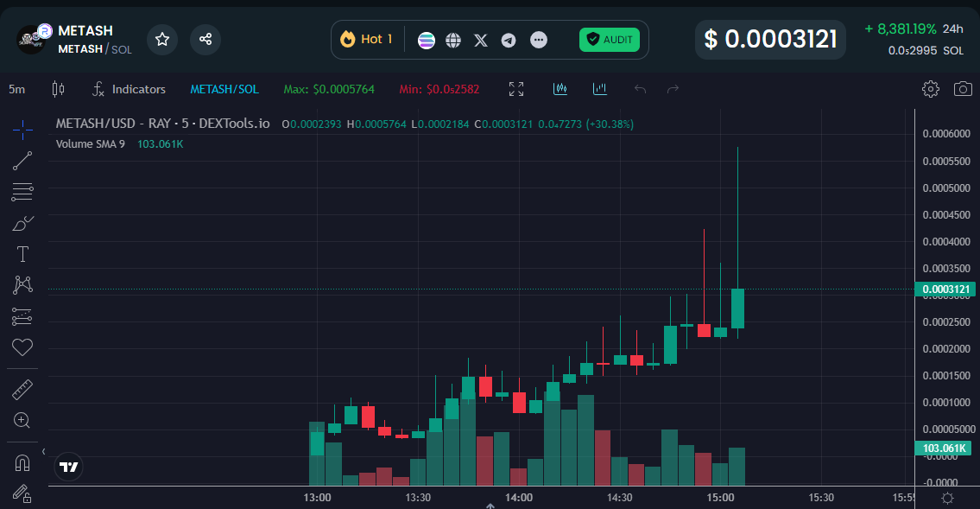This screenshot has height=509, width=980.
Task: Open time axis settings icon
Action: [947, 499]
